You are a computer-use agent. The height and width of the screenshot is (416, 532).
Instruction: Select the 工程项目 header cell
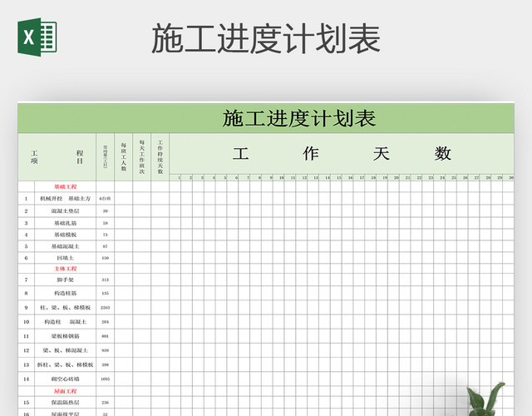tap(57, 157)
